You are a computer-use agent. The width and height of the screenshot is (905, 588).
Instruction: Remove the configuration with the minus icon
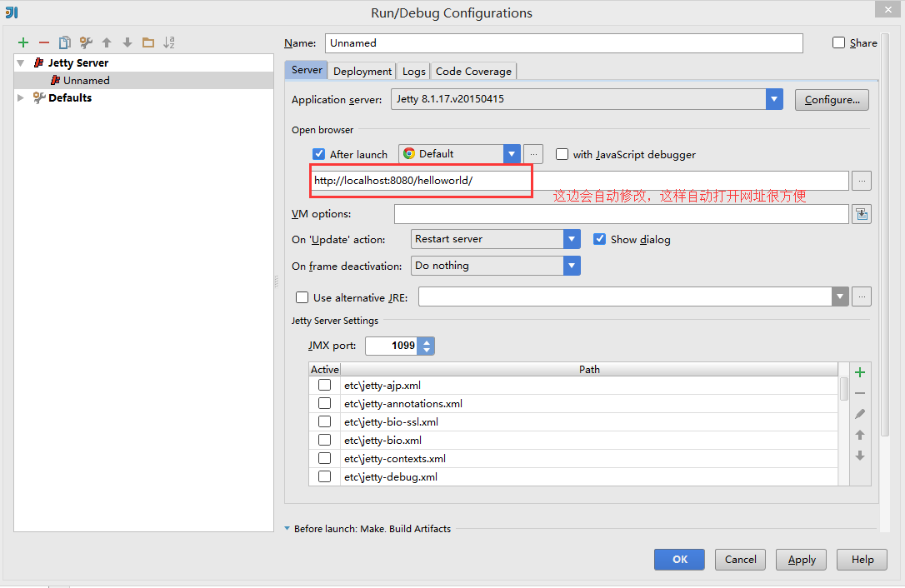tap(44, 42)
